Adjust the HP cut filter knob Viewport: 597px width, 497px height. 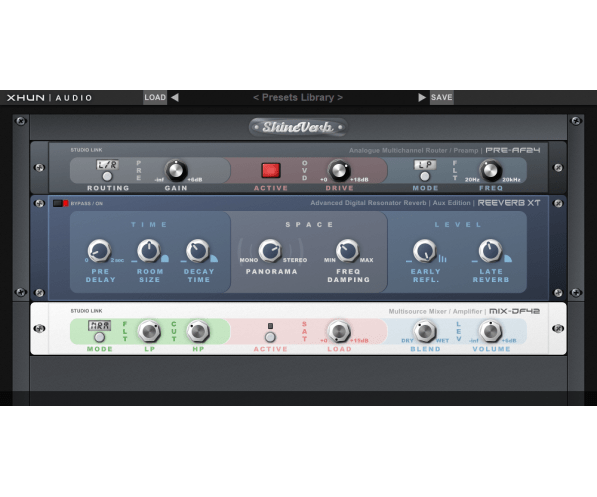pos(198,331)
